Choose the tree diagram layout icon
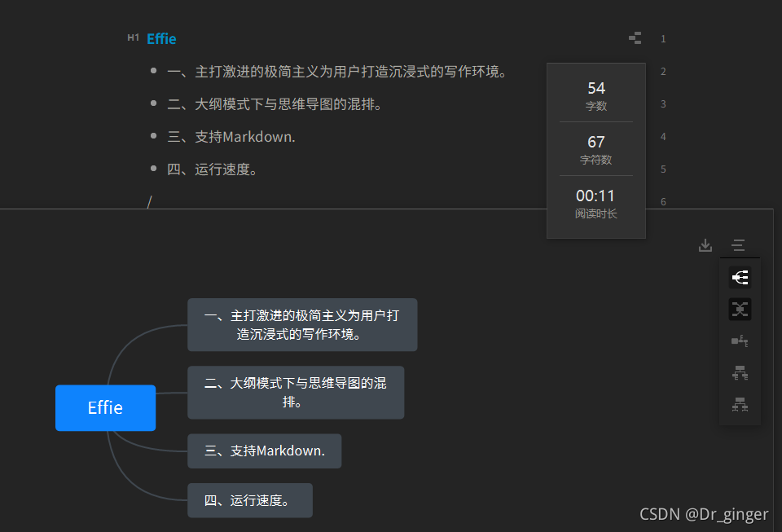Image resolution: width=782 pixels, height=532 pixels. point(740,404)
